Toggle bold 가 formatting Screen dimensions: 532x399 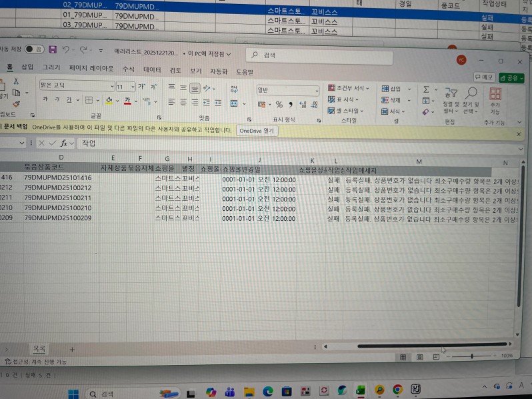click(45, 99)
